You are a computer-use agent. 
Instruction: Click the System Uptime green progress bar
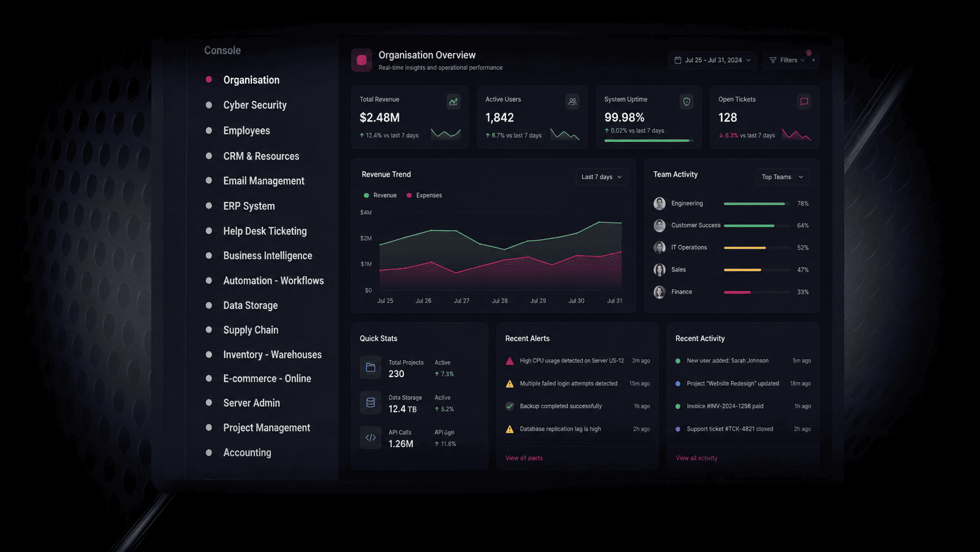(x=649, y=141)
